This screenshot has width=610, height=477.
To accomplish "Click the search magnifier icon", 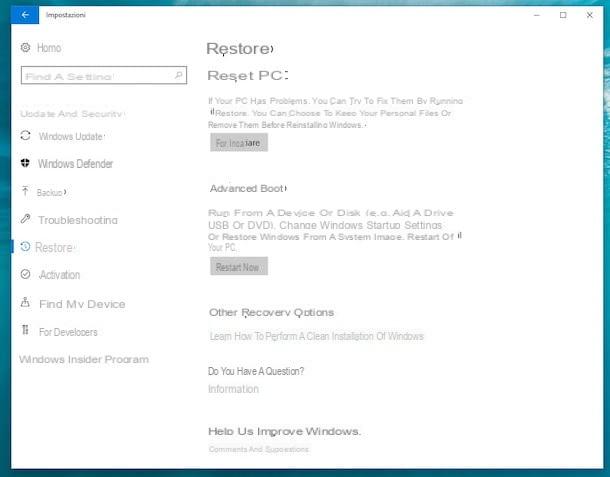I will click(179, 75).
